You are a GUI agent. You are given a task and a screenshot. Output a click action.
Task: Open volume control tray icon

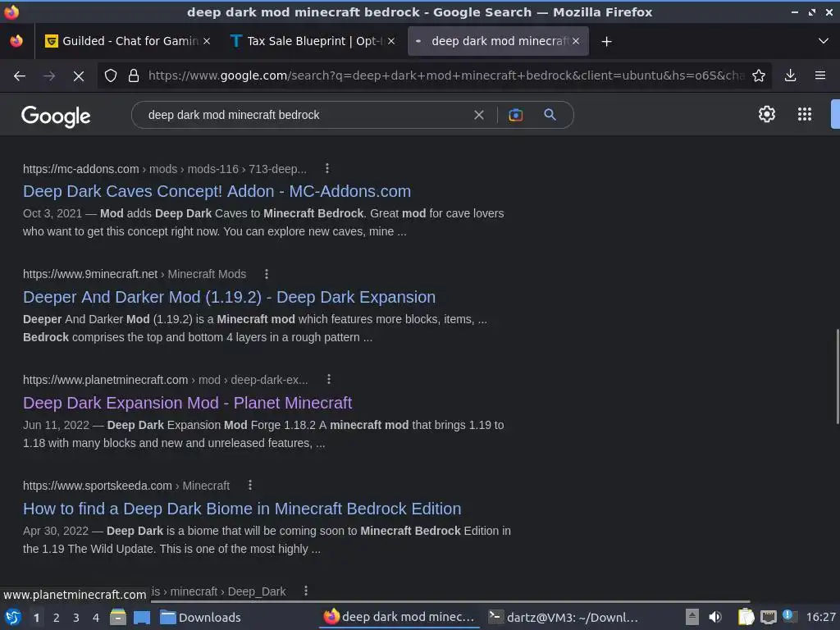coord(715,617)
